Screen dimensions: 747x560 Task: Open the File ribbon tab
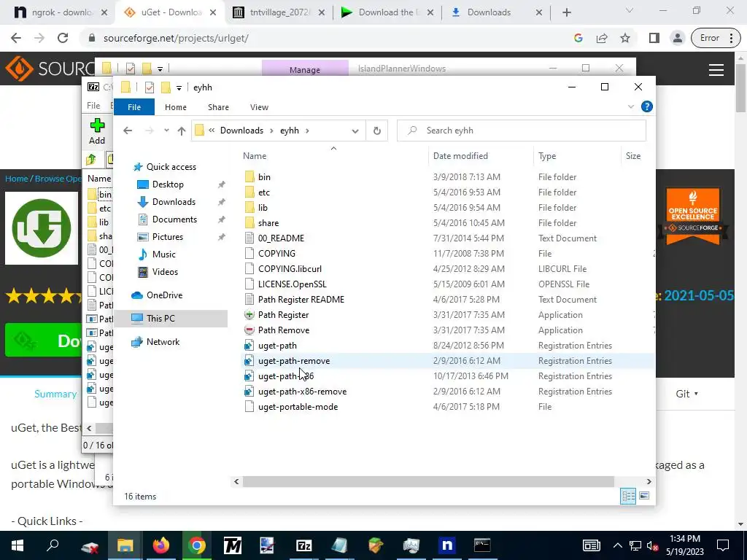click(x=134, y=107)
